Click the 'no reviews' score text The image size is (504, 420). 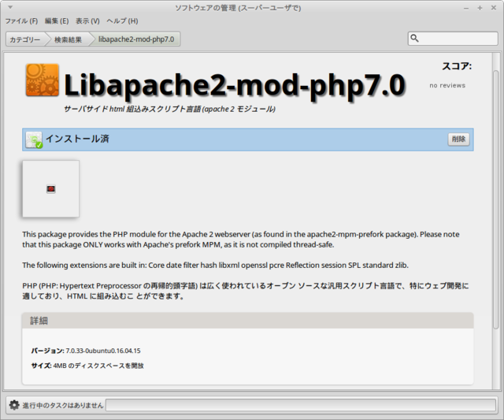coord(447,86)
